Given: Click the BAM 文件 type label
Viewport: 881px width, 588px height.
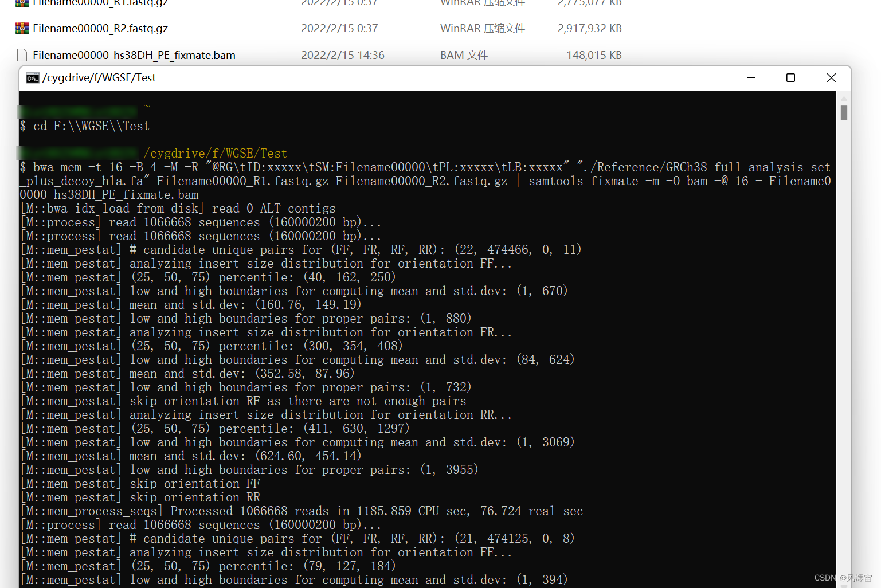Looking at the screenshot, I should [x=463, y=54].
